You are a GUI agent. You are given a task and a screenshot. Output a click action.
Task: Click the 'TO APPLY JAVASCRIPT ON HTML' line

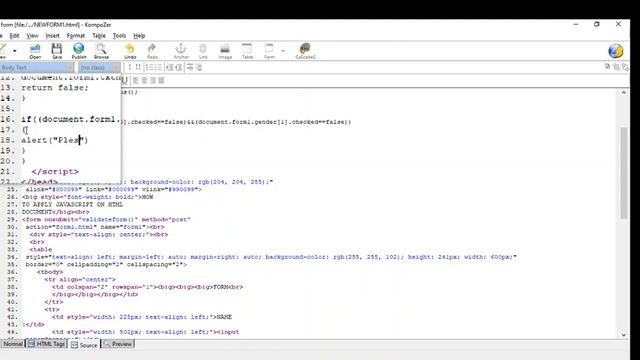72,204
